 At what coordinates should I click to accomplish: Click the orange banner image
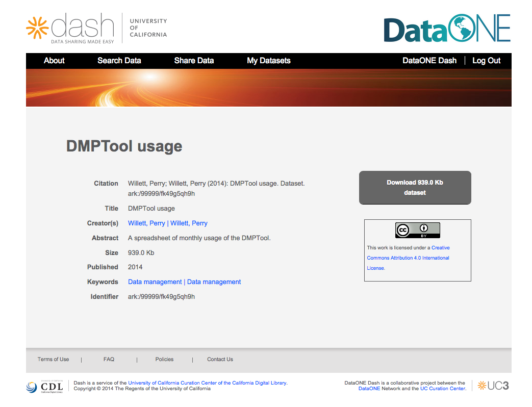tap(269, 88)
